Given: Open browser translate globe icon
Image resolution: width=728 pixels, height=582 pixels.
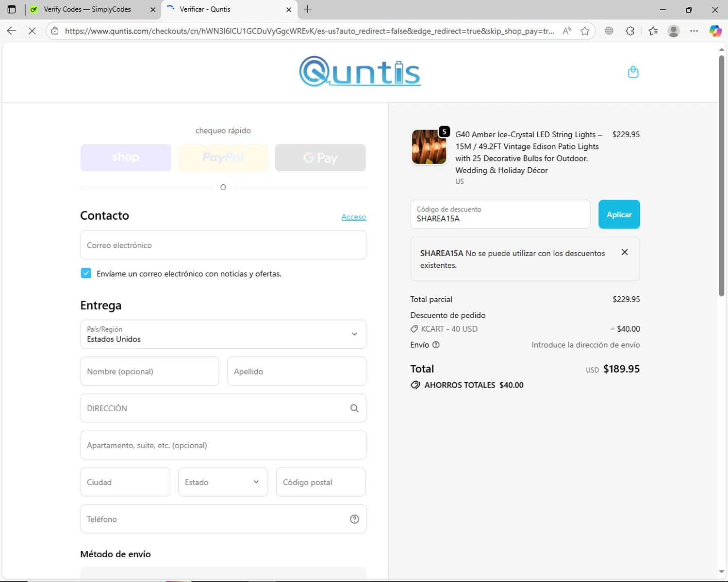Looking at the screenshot, I should point(609,31).
